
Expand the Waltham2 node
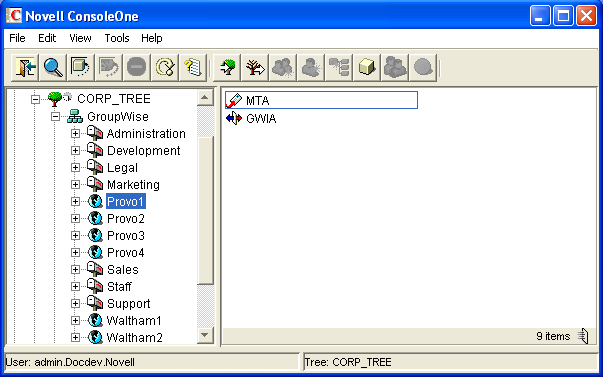click(x=75, y=337)
